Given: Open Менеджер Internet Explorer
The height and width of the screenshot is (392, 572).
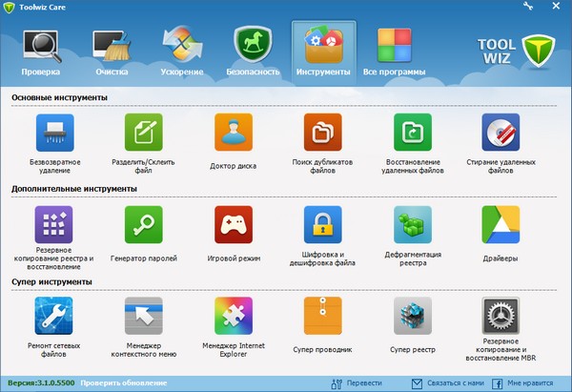Looking at the screenshot, I should pos(234,316).
